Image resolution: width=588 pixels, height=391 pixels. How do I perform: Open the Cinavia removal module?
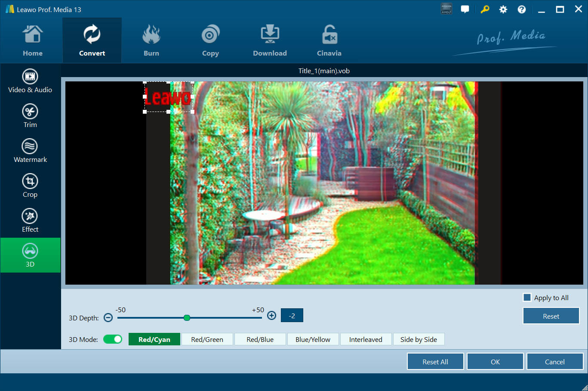point(329,41)
